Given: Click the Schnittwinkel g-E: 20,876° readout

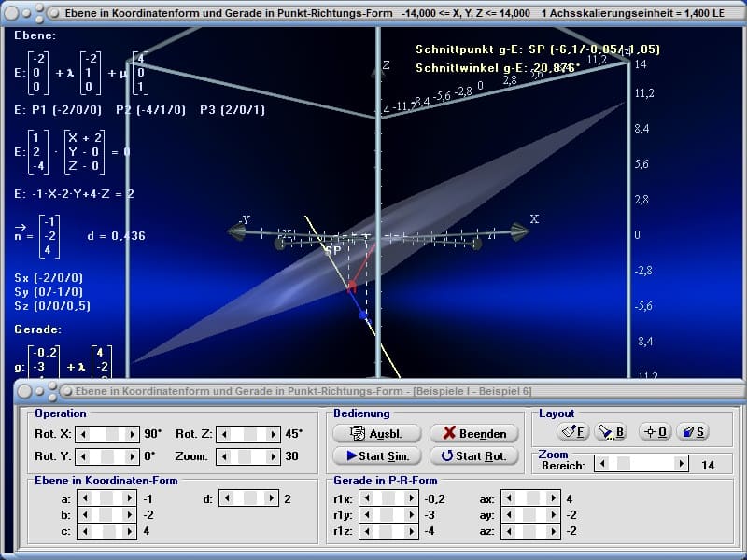Looking at the screenshot, I should [x=498, y=67].
